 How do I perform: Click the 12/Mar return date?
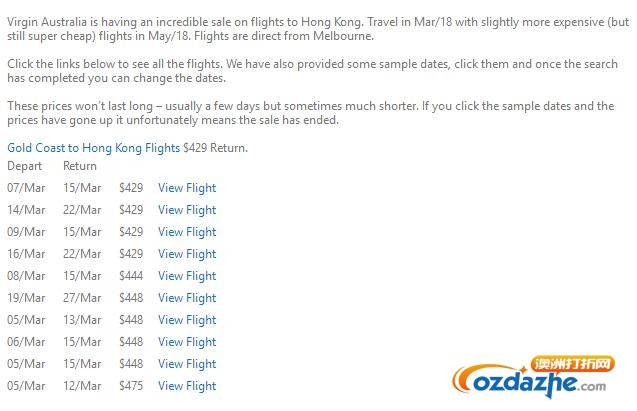(82, 385)
